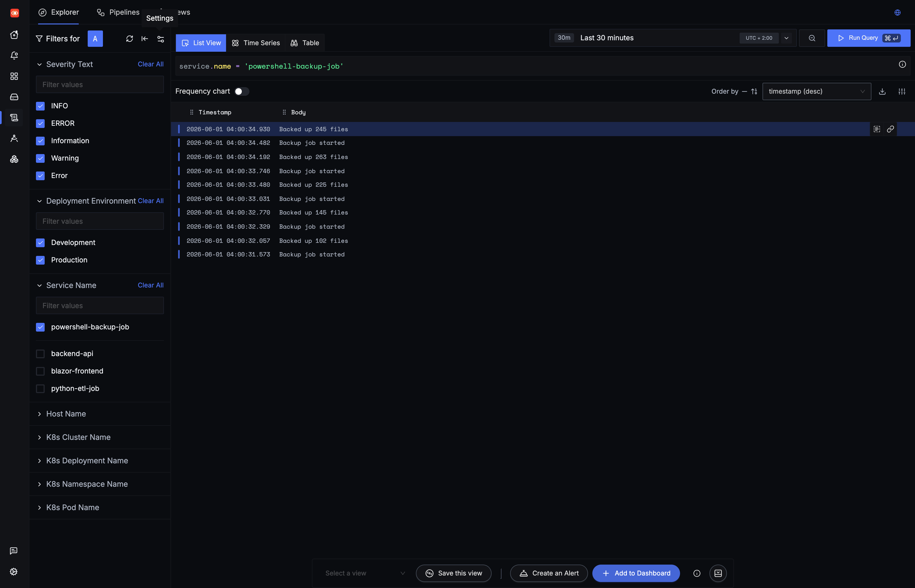Switch to the Pipelines tab
The width and height of the screenshot is (915, 588).
pyautogui.click(x=118, y=12)
